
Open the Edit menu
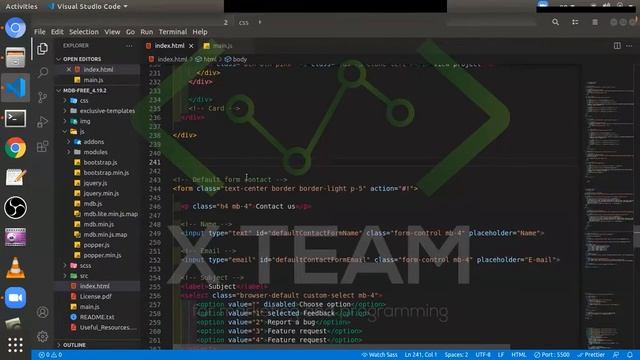pyautogui.click(x=57, y=32)
